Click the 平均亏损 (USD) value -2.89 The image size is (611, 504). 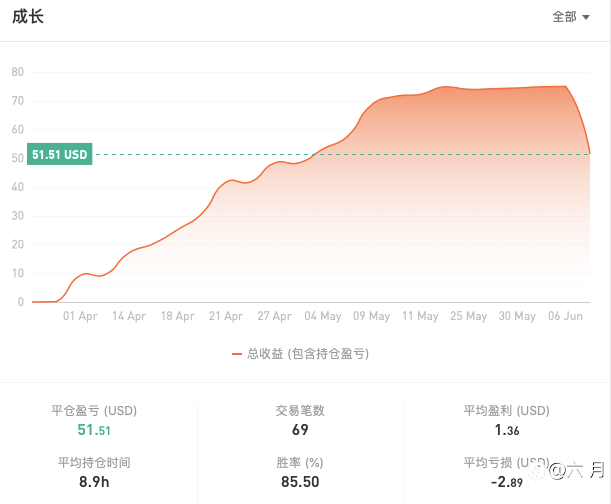click(x=506, y=482)
